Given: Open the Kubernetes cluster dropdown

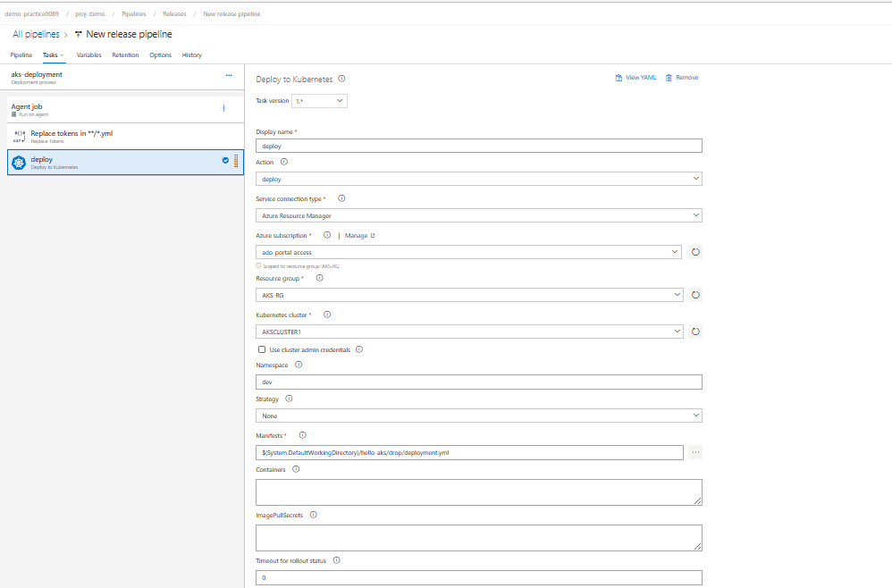Looking at the screenshot, I should point(469,332).
